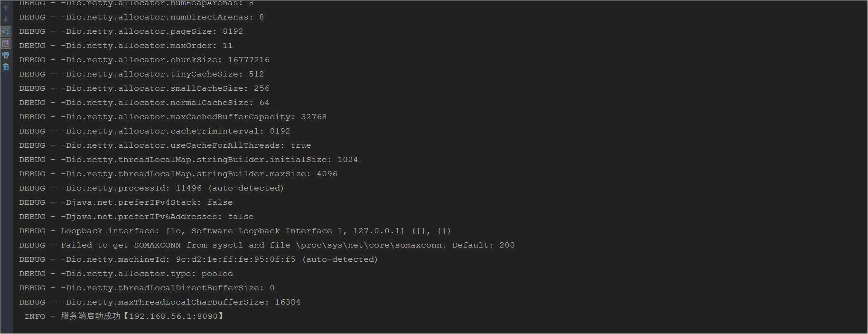Print the console output
Image resolution: width=868 pixels, height=334 pixels.
(6, 55)
